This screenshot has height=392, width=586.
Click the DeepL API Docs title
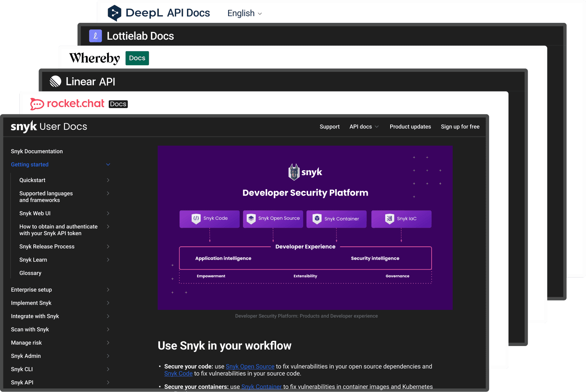tap(168, 13)
